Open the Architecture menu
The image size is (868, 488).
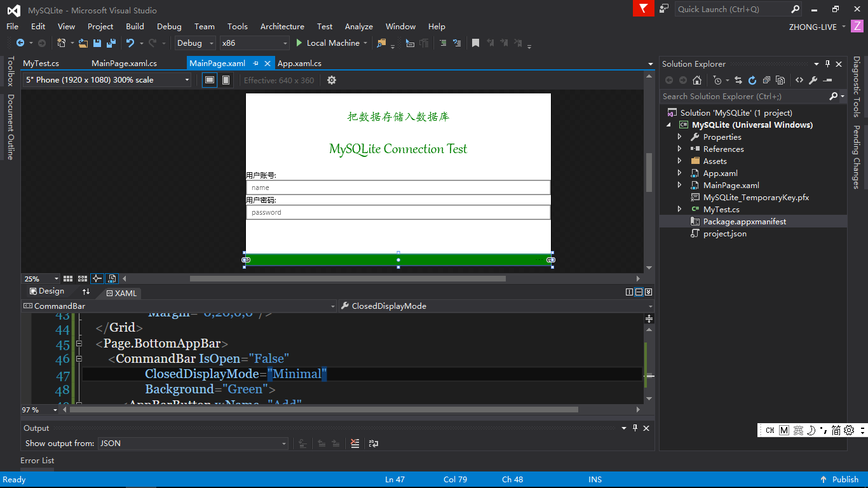tap(282, 26)
